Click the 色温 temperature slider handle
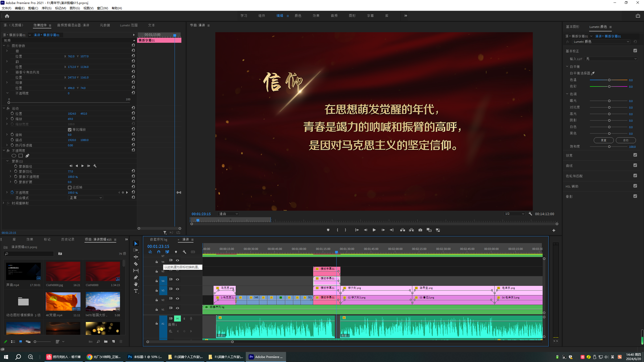This screenshot has width=644, height=362. tap(609, 80)
